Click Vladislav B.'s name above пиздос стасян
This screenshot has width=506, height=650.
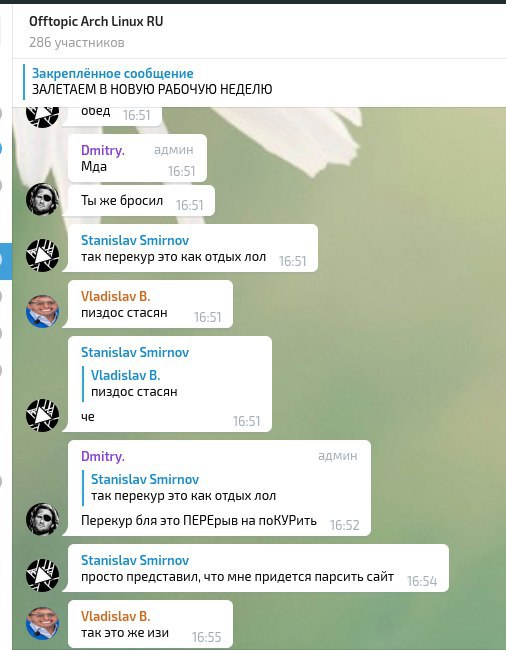[116, 296]
